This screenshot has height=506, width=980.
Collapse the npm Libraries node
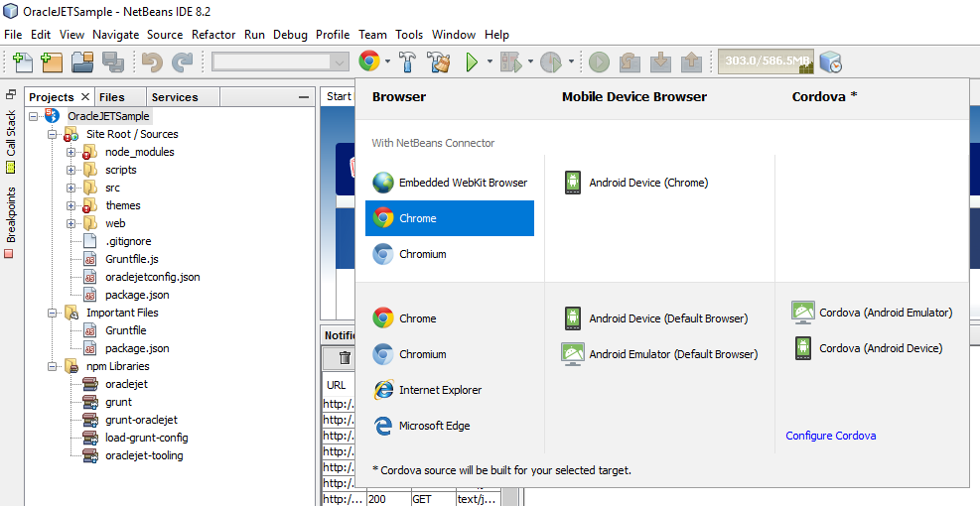pyautogui.click(x=52, y=366)
